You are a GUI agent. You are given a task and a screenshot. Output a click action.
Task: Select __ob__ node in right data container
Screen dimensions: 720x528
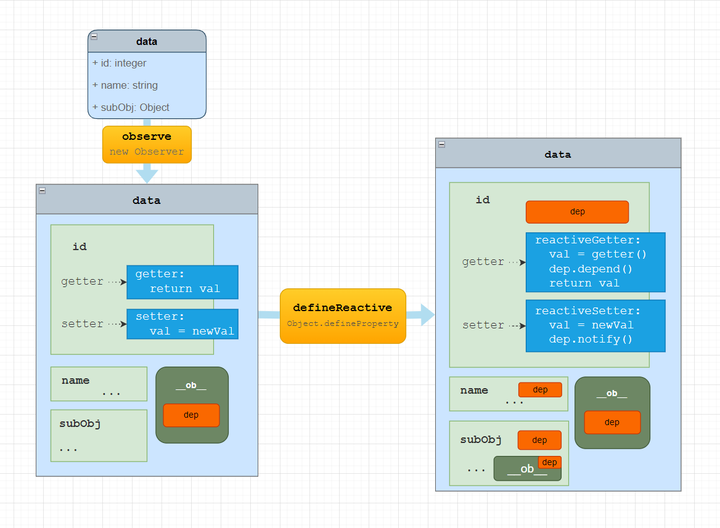(612, 412)
